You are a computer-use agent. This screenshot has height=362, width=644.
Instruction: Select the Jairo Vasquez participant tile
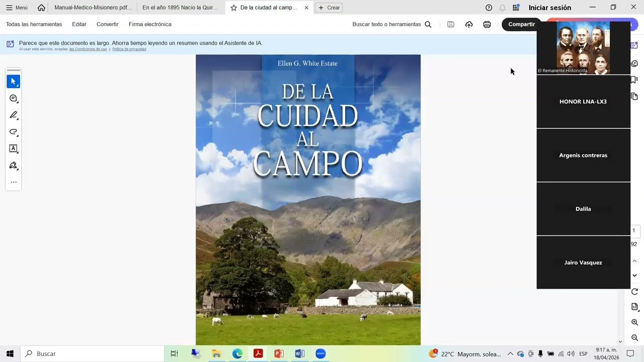[x=583, y=262]
